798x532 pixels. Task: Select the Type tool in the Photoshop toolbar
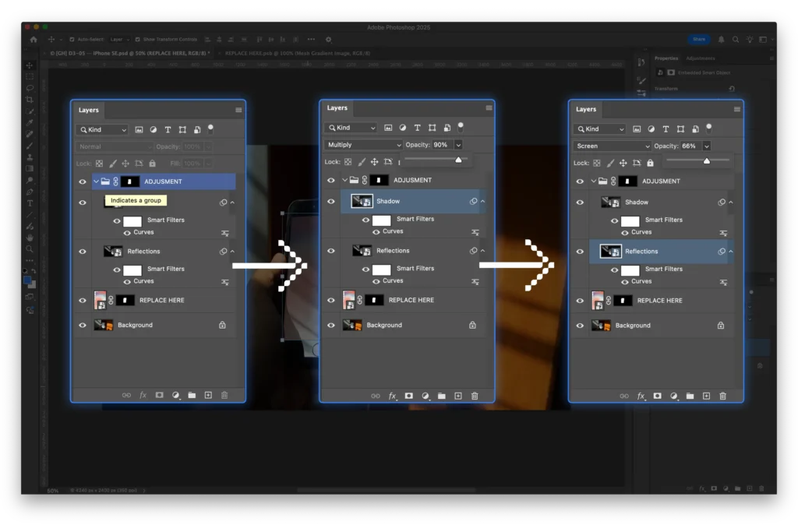pos(30,203)
